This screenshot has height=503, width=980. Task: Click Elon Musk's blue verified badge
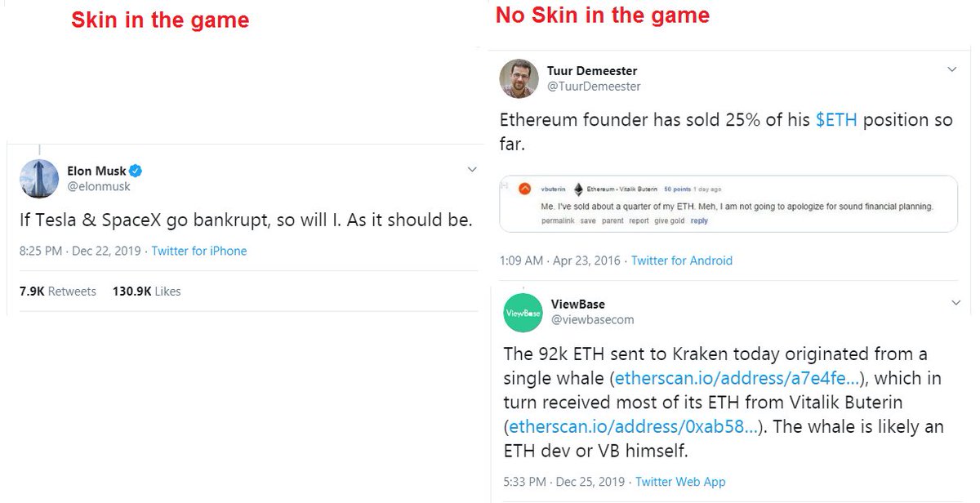[136, 171]
